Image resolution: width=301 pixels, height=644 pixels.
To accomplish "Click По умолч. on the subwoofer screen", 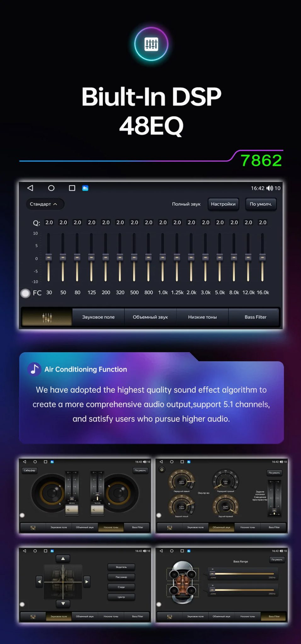I will [140, 470].
